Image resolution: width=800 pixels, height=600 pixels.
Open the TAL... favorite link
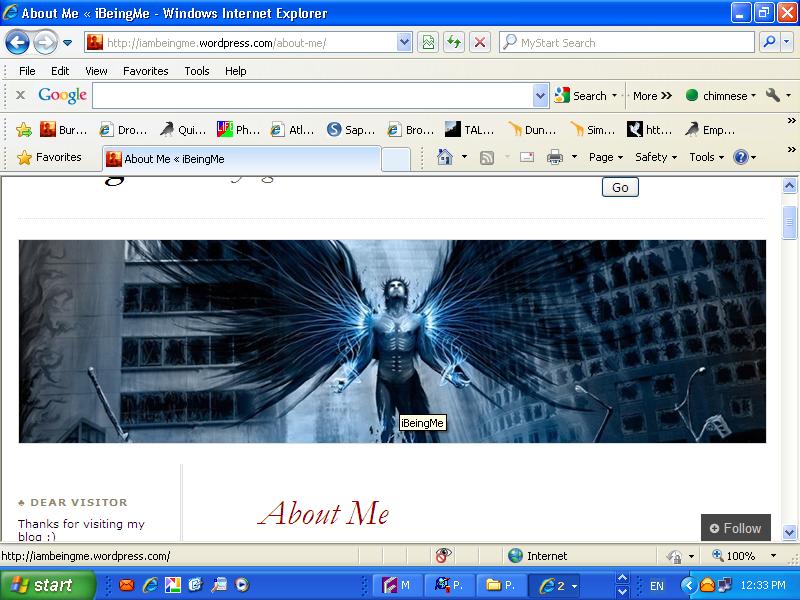[470, 130]
